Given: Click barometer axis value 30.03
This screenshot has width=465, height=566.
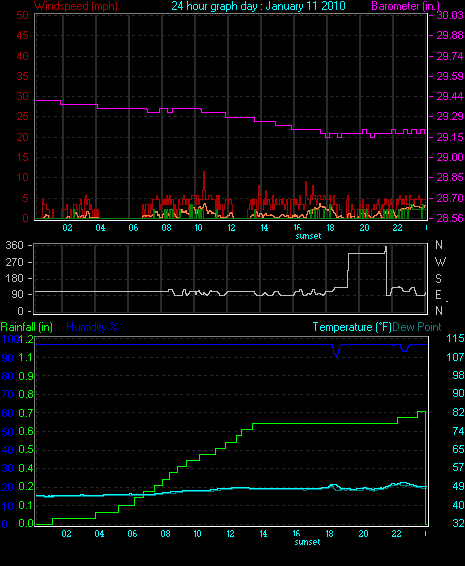Looking at the screenshot, I should coord(450,15).
